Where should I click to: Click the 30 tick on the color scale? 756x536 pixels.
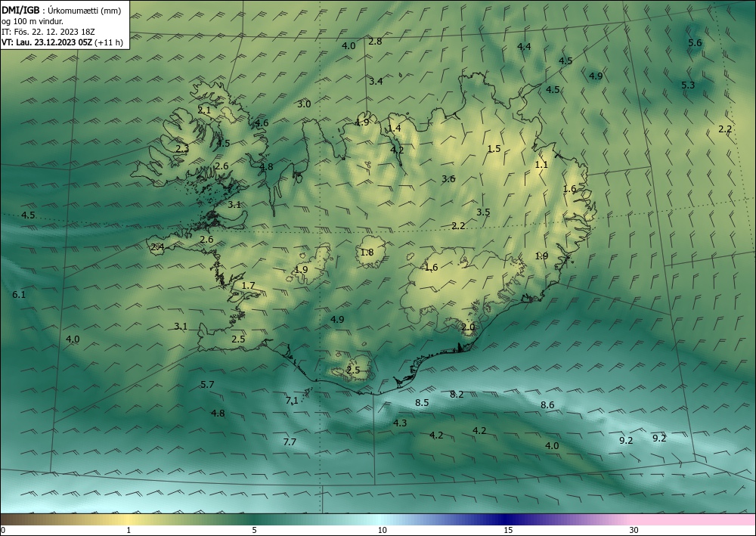point(634,531)
